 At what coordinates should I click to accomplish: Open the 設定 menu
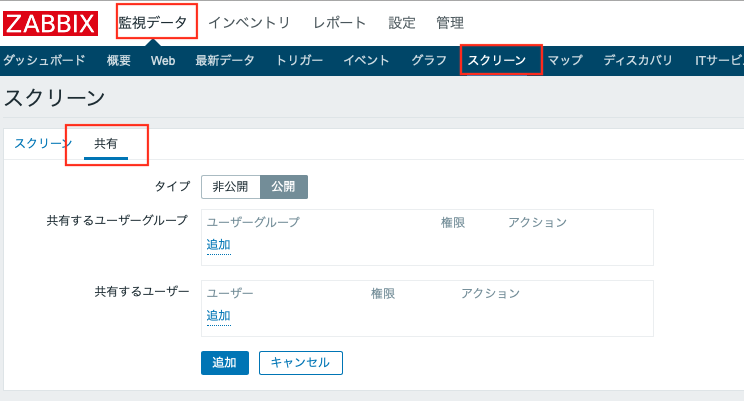click(402, 22)
